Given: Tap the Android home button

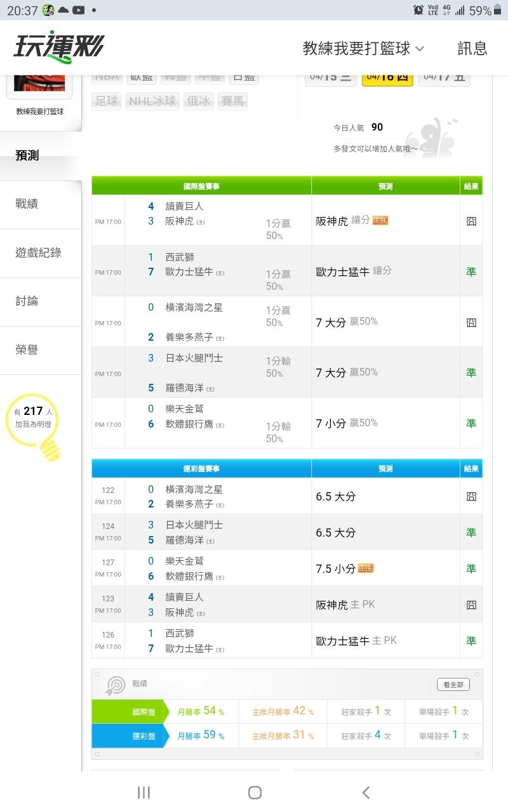Looking at the screenshot, I should coord(255,792).
